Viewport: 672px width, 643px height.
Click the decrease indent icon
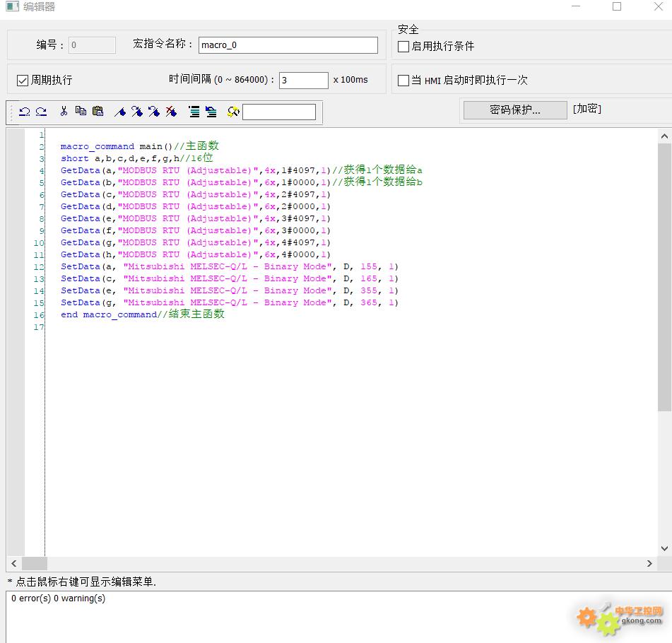[211, 112]
